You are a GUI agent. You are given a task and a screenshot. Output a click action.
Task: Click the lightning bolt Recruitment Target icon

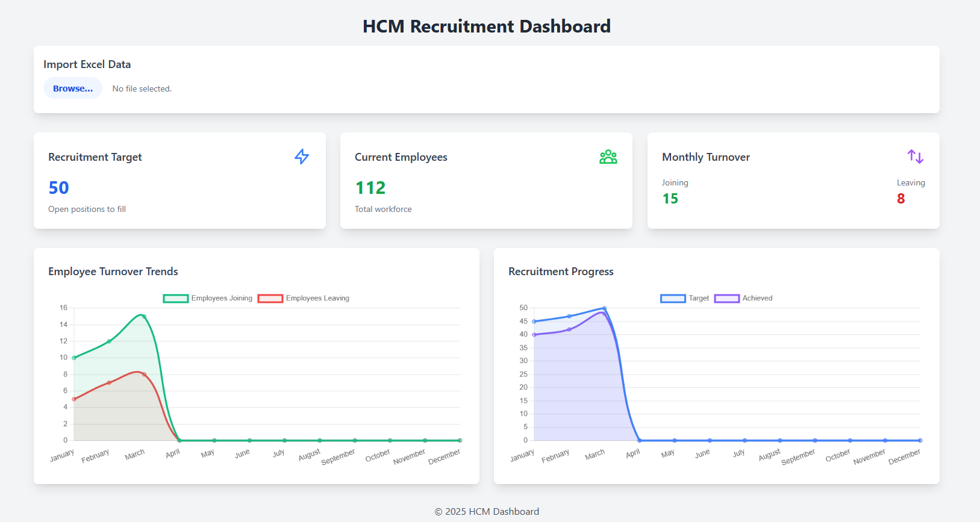point(302,157)
